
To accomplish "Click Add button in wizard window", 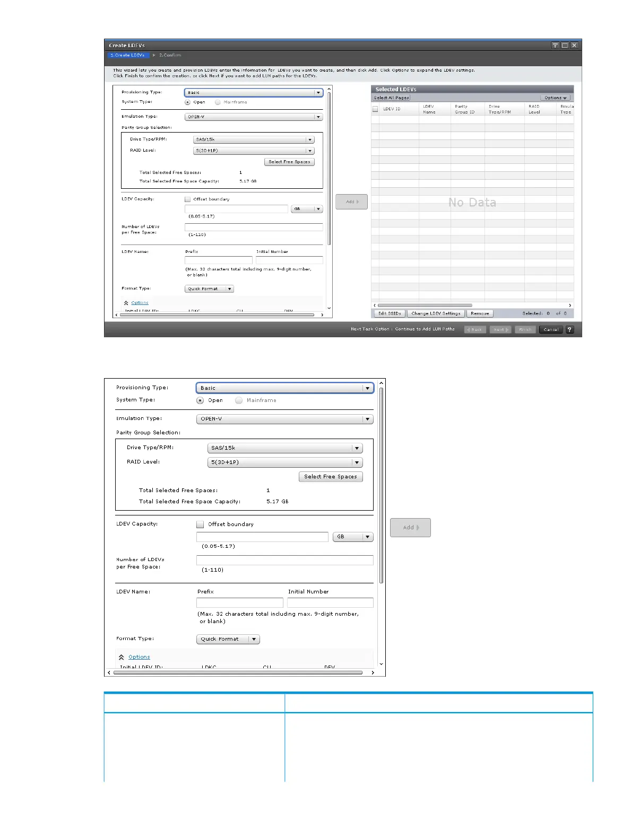I will (x=351, y=202).
